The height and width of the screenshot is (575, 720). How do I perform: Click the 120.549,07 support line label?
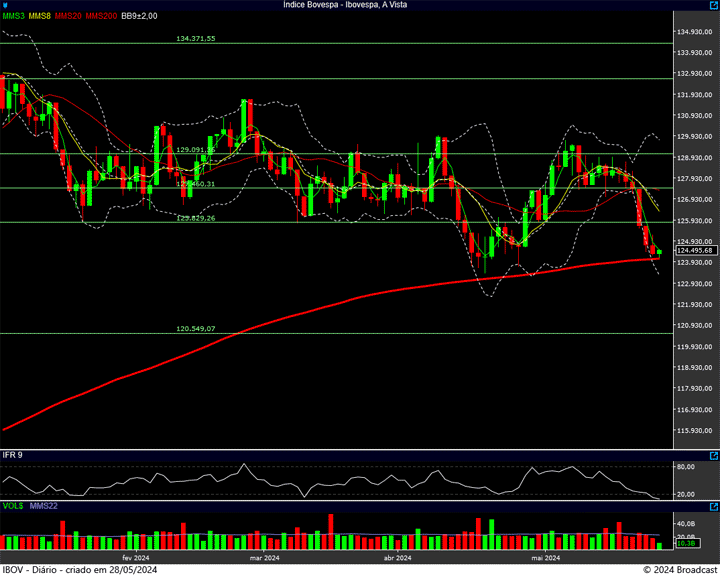[x=196, y=328]
